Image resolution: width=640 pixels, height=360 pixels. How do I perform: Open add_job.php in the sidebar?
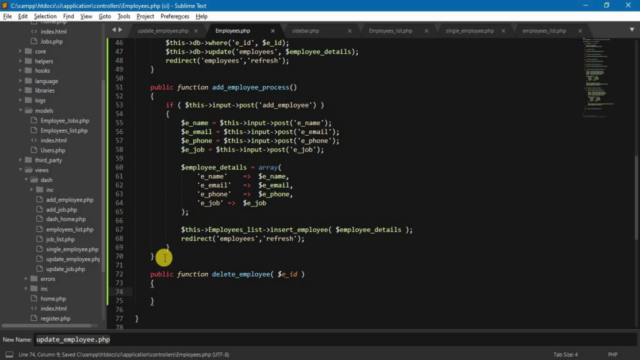[x=61, y=210]
